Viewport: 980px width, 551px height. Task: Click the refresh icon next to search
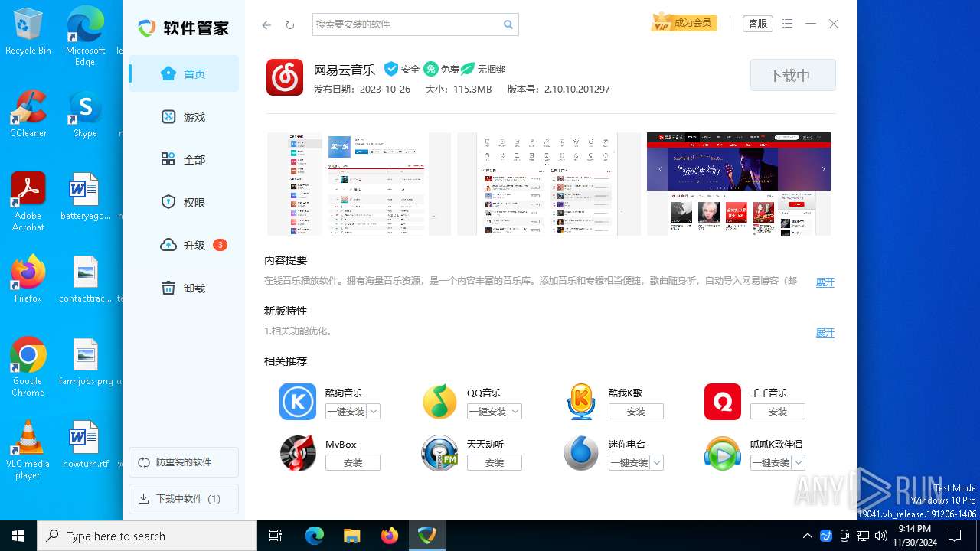tap(290, 25)
